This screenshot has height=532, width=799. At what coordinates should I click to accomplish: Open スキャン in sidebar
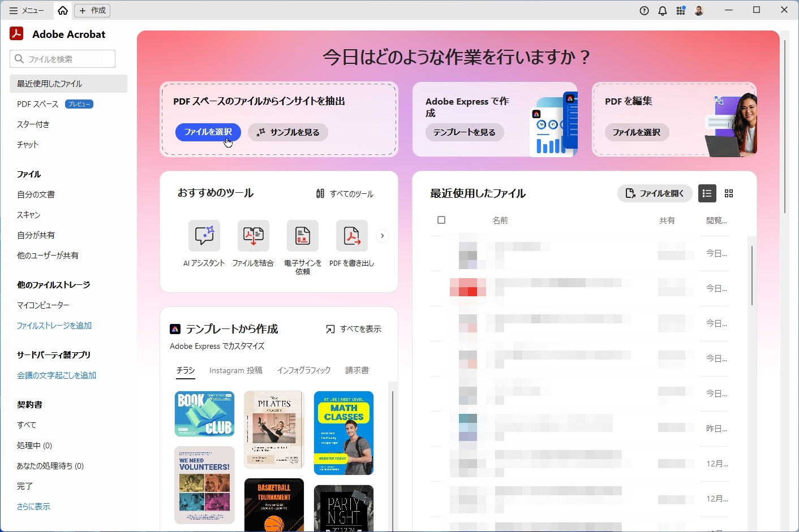click(x=29, y=215)
